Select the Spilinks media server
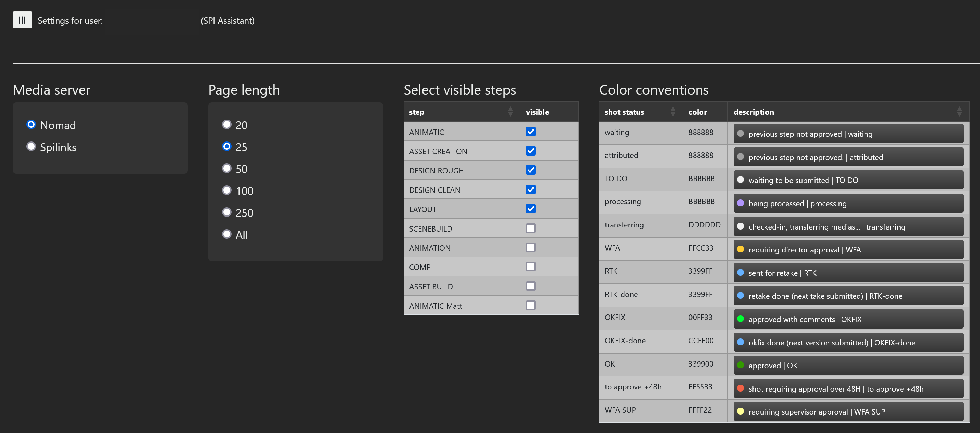The image size is (980, 433). click(31, 147)
